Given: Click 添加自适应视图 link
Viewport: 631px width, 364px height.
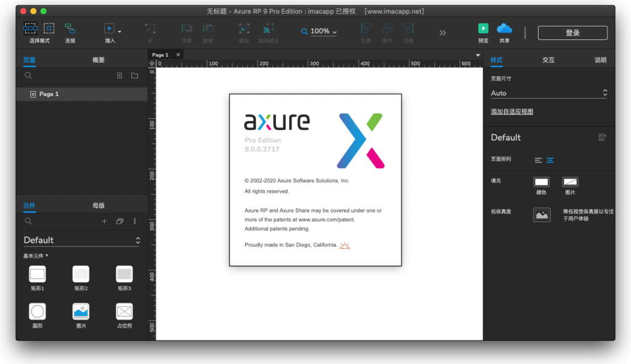Looking at the screenshot, I should click(x=512, y=111).
